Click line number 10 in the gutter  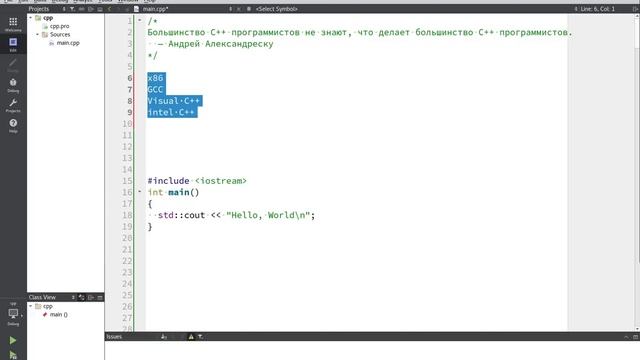[127, 124]
